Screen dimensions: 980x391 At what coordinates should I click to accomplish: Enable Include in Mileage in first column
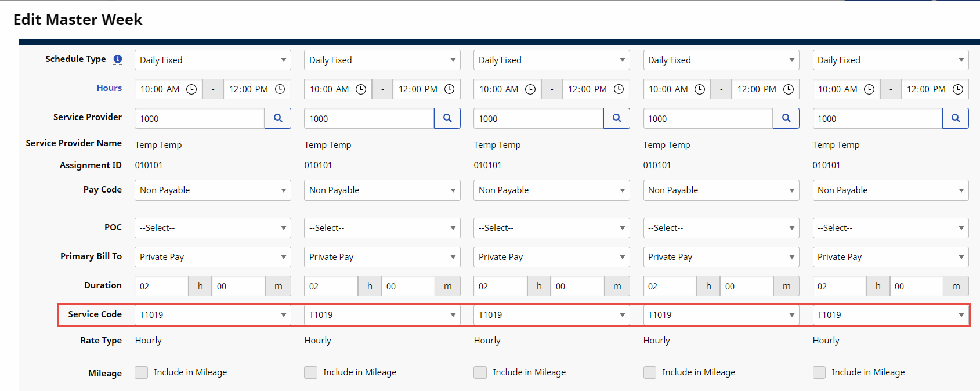click(142, 372)
